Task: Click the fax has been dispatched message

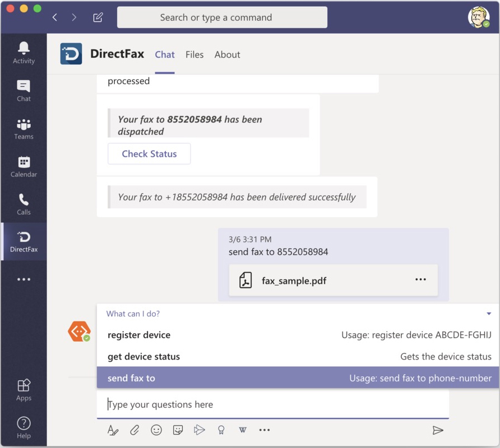Action: coord(209,123)
